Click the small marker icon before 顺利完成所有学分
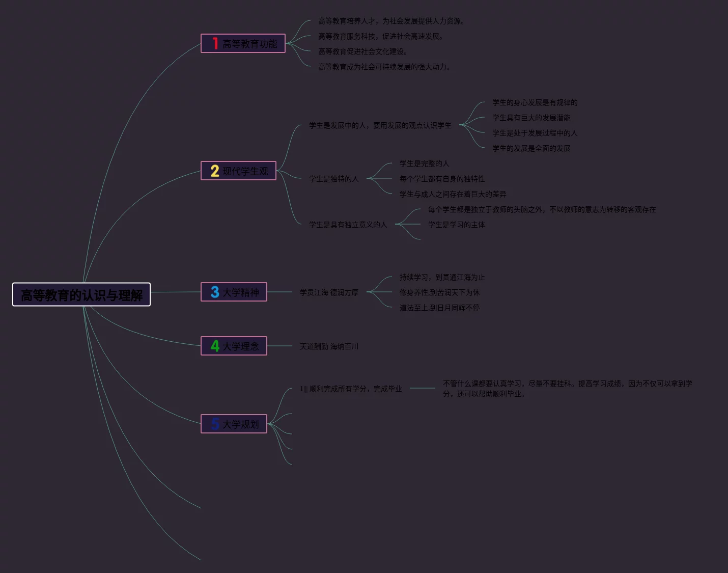Screen dimensions: 728x573 pyautogui.click(x=303, y=389)
